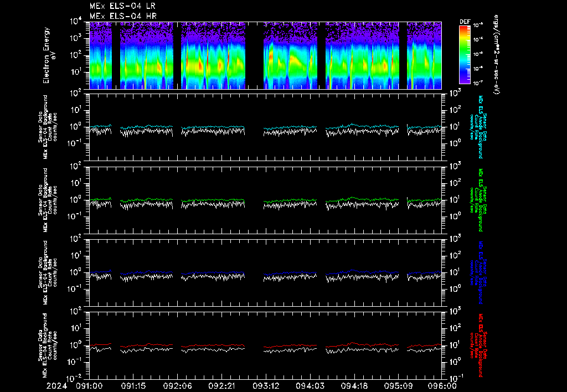Viewport: 567px width, 392px height.
Task: Select the '096:00' time tick label
Action: pos(443,386)
